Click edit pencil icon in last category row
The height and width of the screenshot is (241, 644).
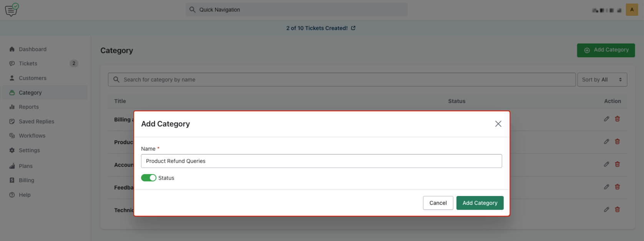point(606,210)
